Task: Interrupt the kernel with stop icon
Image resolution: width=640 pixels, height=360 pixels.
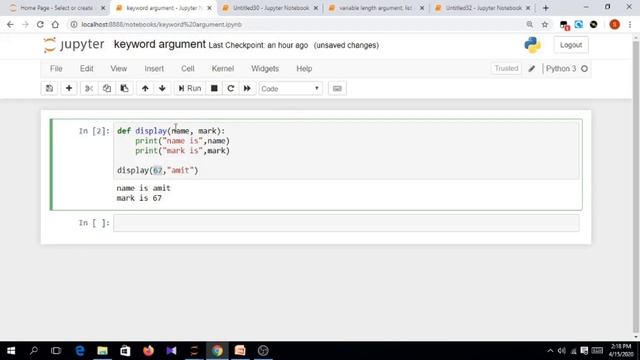Action: coord(214,89)
